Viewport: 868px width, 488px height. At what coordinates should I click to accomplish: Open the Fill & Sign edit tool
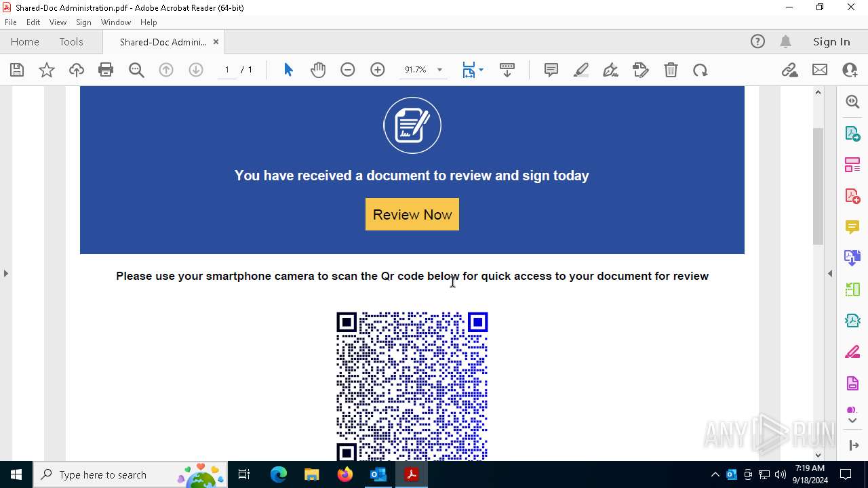click(641, 70)
